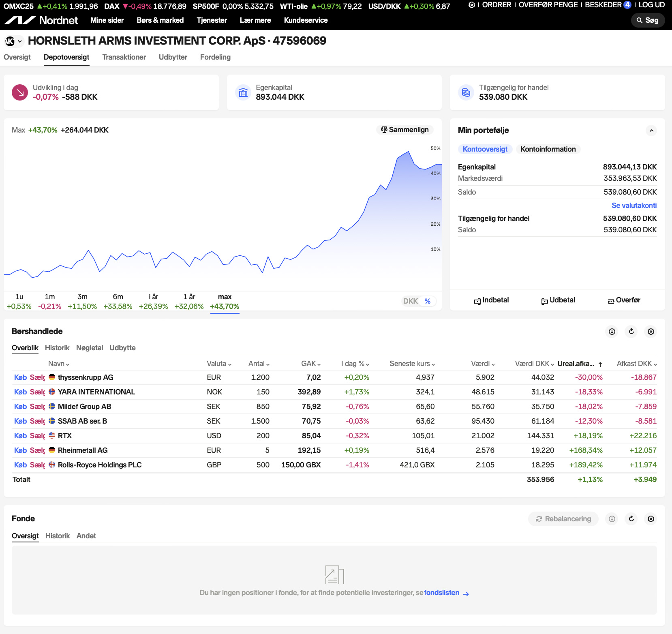Click the account avatar icon beside the account name
672x634 pixels.
pos(10,41)
